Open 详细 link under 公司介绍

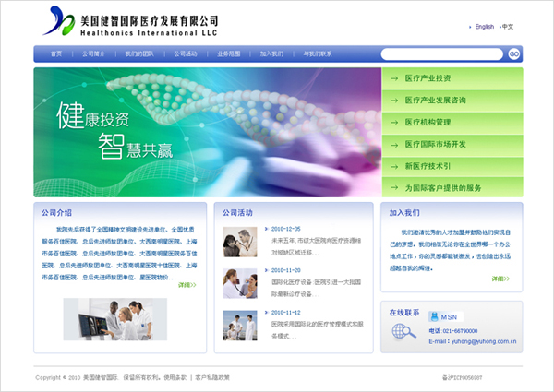[x=187, y=285]
